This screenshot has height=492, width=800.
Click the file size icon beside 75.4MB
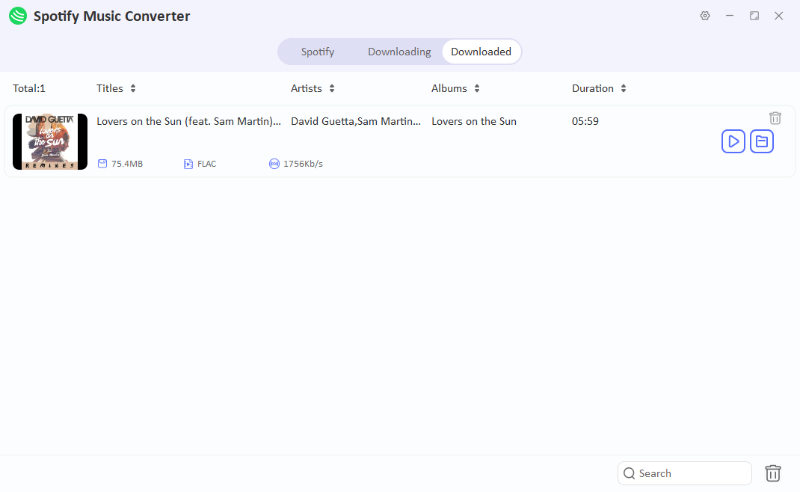[x=102, y=164]
